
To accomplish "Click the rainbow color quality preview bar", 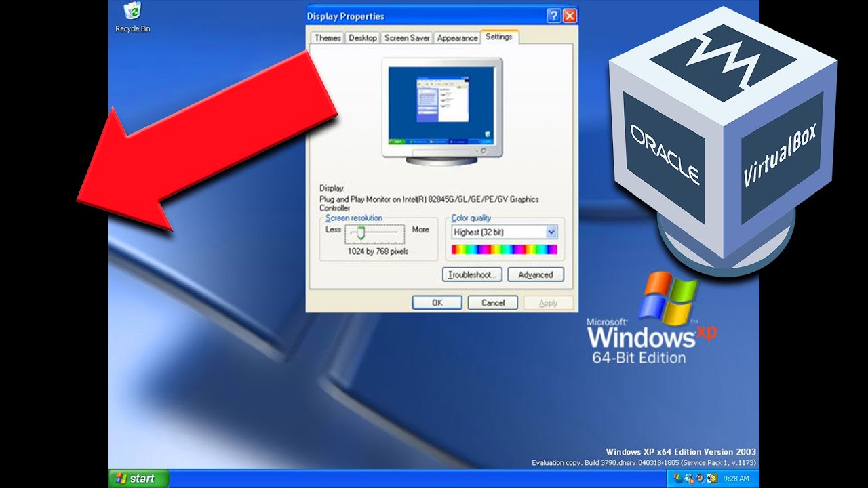I will coord(504,249).
